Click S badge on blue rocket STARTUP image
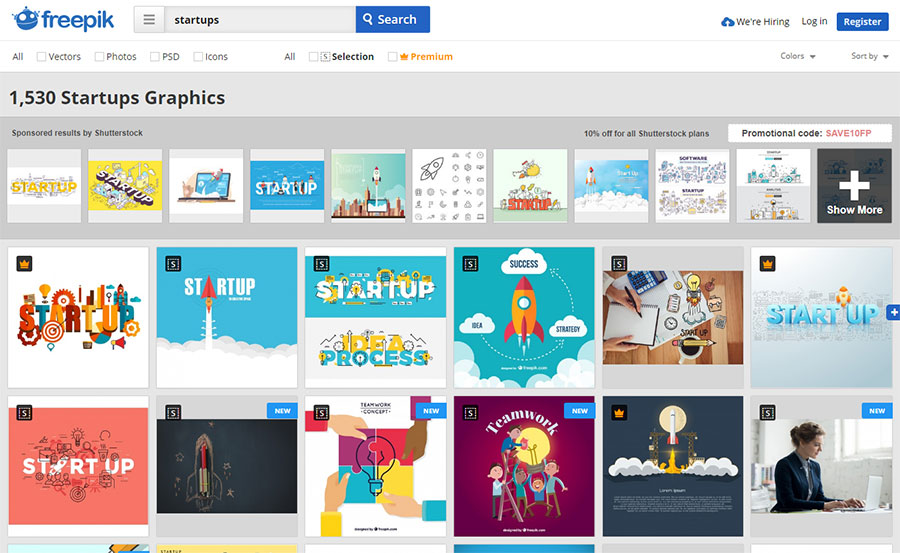 tap(173, 264)
